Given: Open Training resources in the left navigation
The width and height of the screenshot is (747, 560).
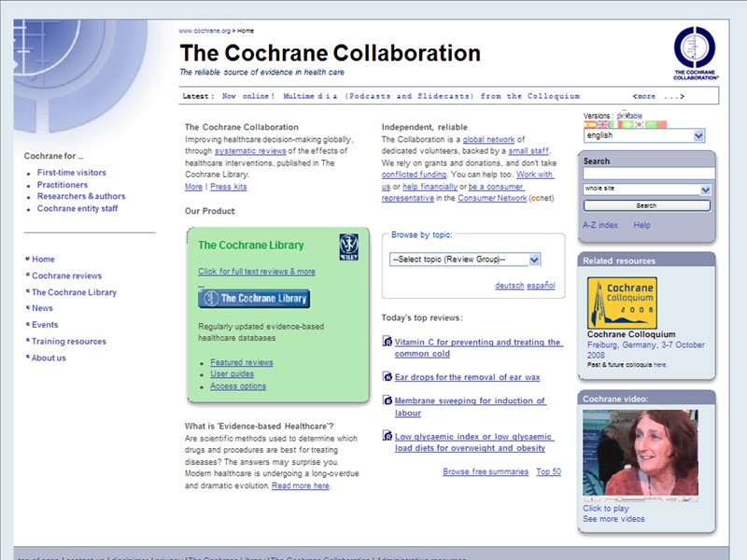Looking at the screenshot, I should [x=69, y=342].
